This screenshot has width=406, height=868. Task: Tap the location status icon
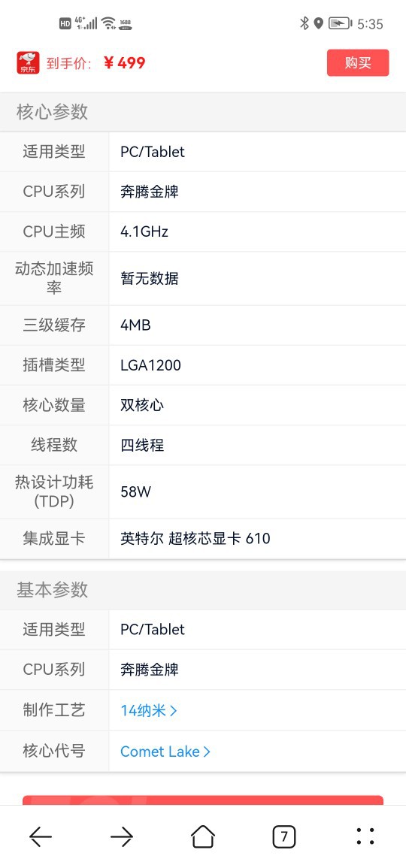[318, 23]
